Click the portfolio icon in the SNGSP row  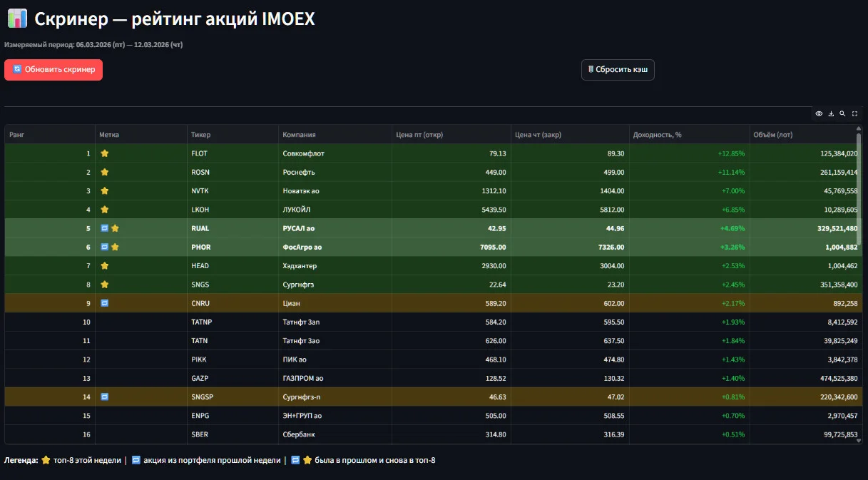click(x=104, y=397)
